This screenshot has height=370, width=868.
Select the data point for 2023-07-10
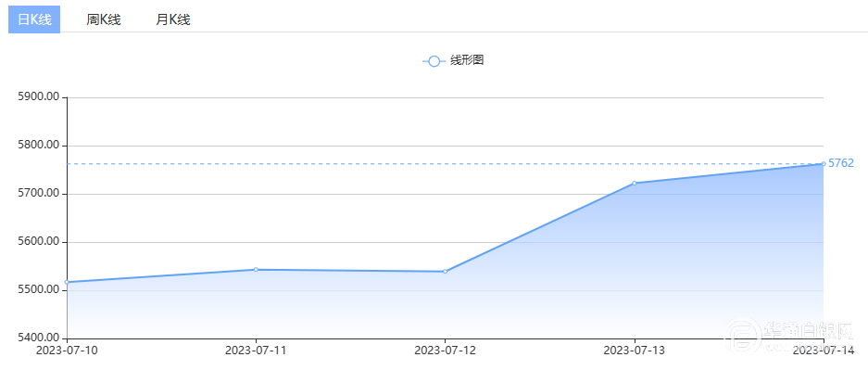67,282
